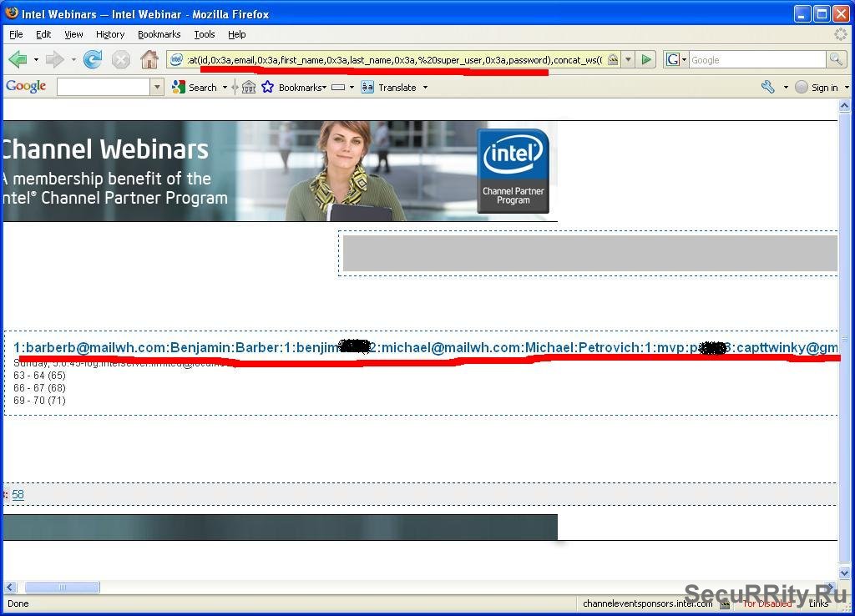Click the "66 - 67 (68)" text row
This screenshot has height=616, width=855.
click(x=40, y=388)
